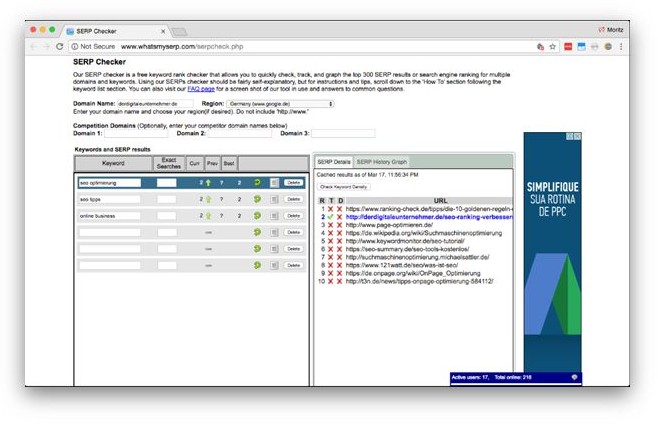
Task: Click the browser reload page icon
Action: tap(60, 46)
